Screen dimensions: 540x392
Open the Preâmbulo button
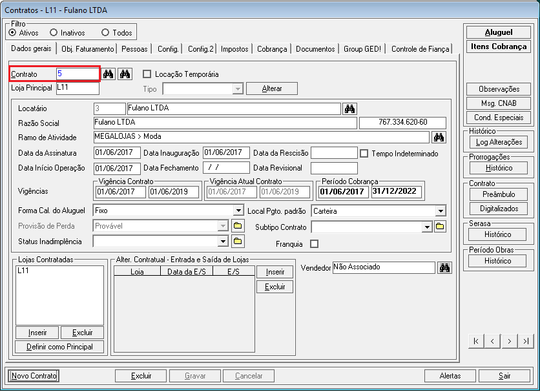pos(499,194)
